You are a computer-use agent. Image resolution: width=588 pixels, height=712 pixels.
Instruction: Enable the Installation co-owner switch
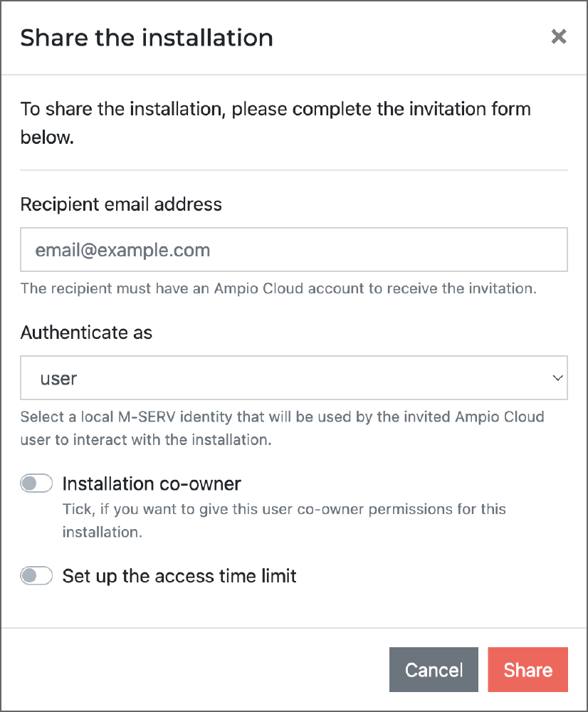[x=36, y=484]
